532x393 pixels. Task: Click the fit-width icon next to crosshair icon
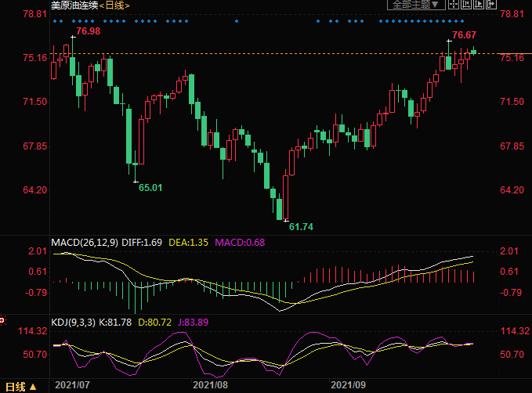pyautogui.click(x=465, y=5)
